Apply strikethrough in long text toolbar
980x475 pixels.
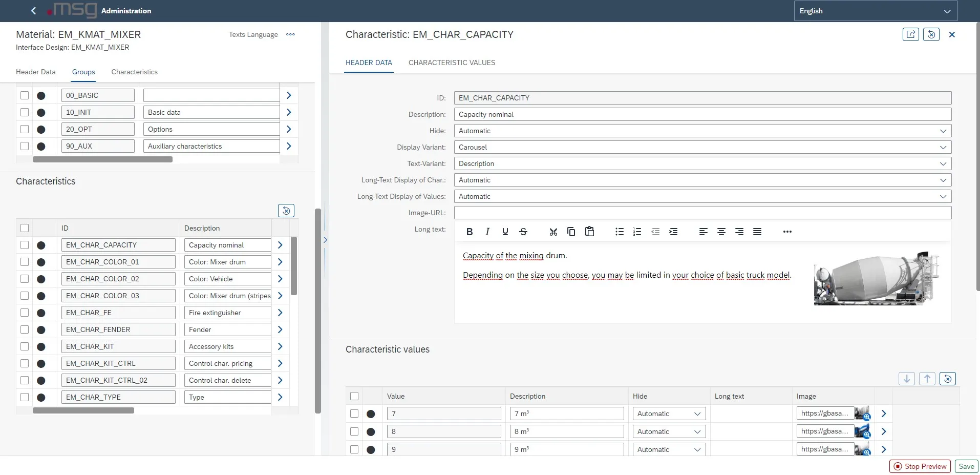pyautogui.click(x=523, y=232)
